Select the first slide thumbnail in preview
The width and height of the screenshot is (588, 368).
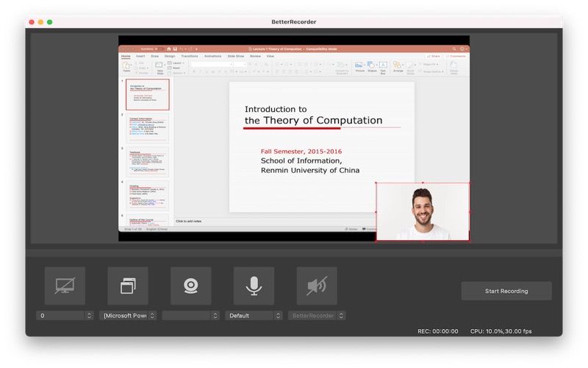(x=148, y=94)
